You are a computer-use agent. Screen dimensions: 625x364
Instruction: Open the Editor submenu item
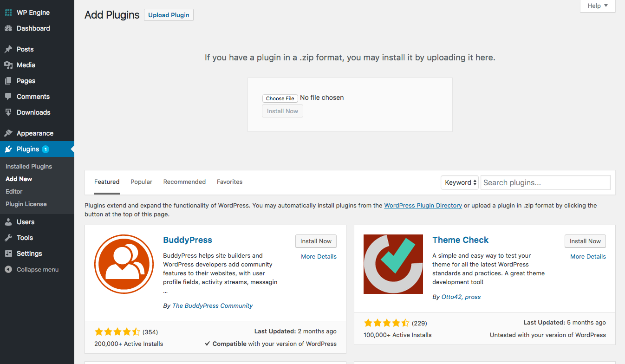[x=14, y=191]
